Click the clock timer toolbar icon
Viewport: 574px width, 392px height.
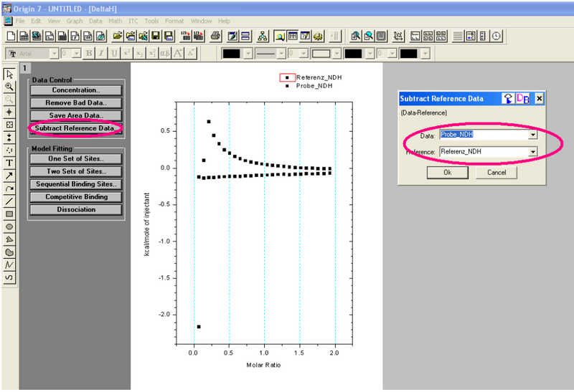[497, 36]
